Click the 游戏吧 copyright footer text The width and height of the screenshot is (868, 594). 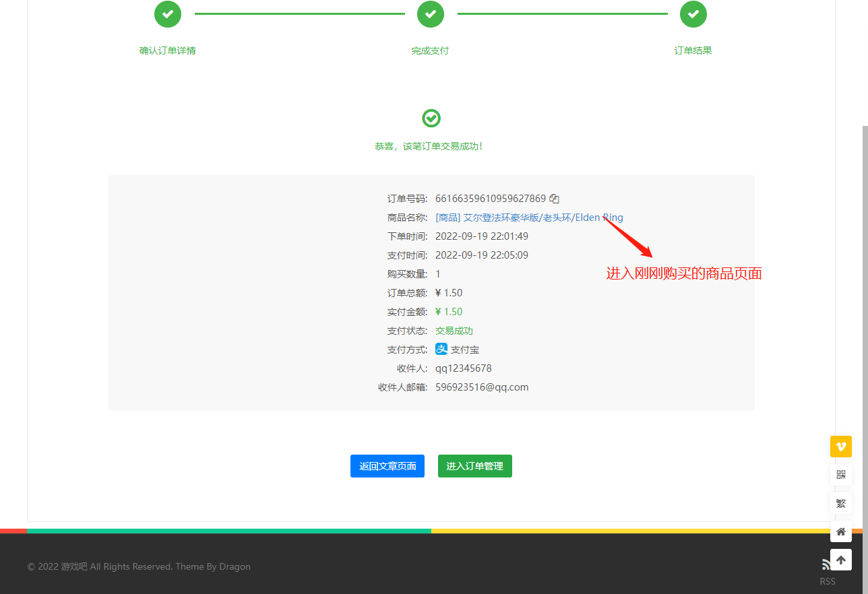[139, 566]
